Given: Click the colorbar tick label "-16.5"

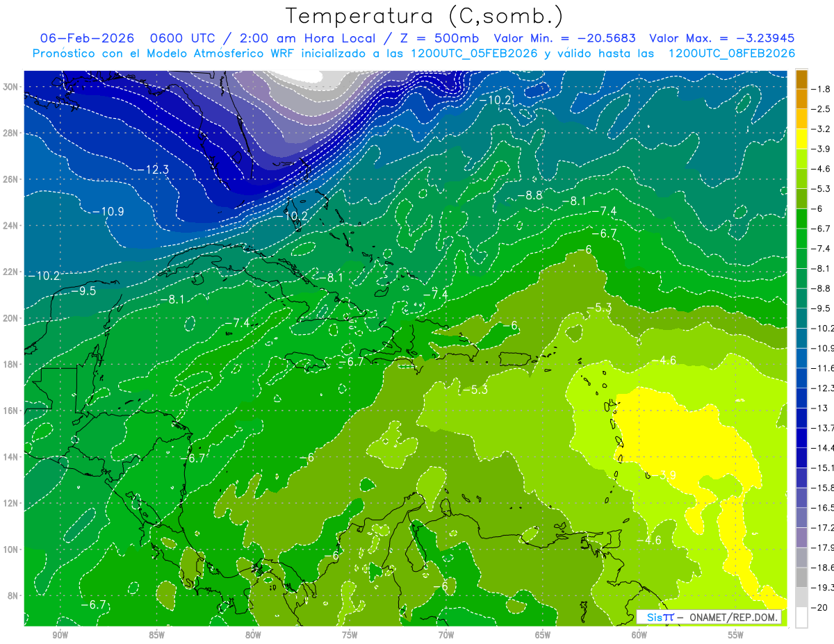Looking at the screenshot, I should (x=823, y=507).
